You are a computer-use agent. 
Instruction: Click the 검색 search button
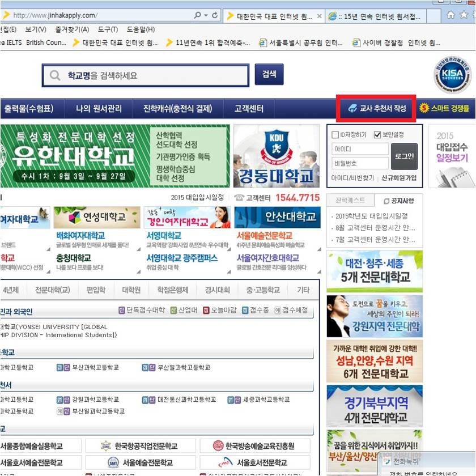click(x=269, y=74)
